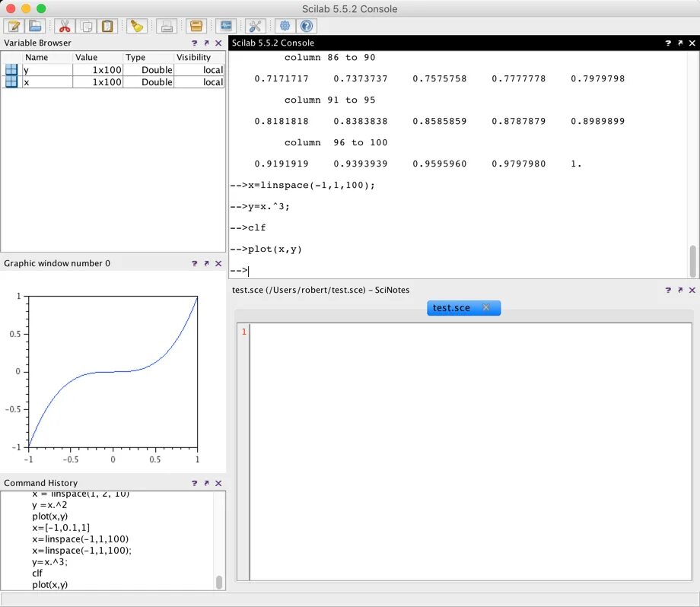Screen dimensions: 700x607
Task: Undock the Command History panel
Action: pyautogui.click(x=206, y=483)
